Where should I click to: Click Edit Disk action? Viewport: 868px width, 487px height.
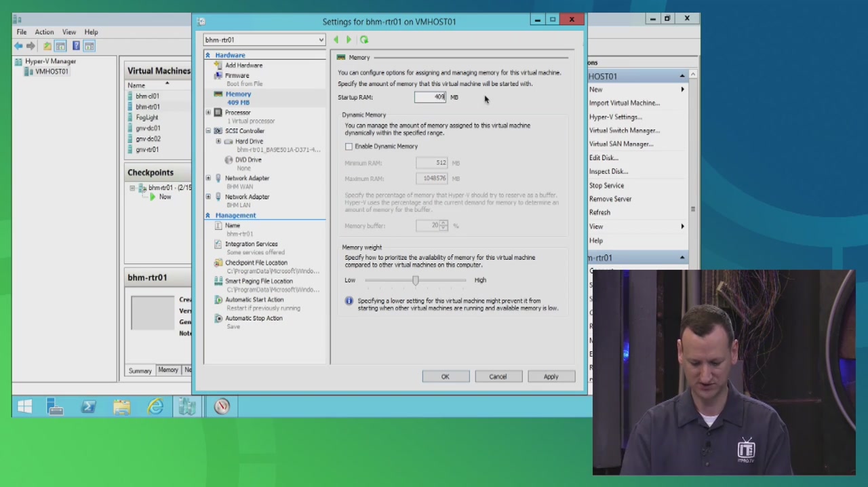coord(604,158)
